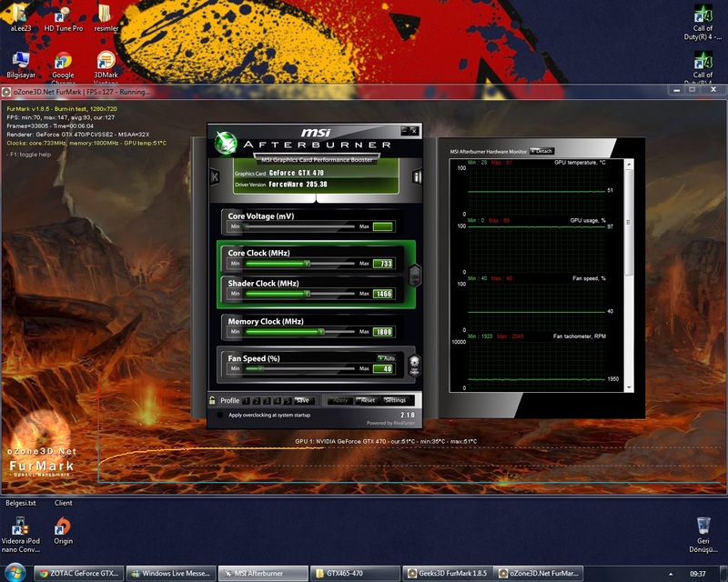Viewport: 728px width, 582px height.
Task: Click the hardware monitor scroll down arrow
Action: pyautogui.click(x=629, y=387)
